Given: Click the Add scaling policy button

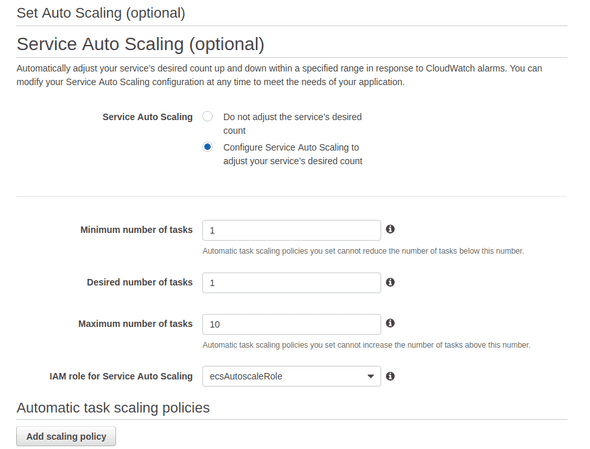Looking at the screenshot, I should coord(66,436).
